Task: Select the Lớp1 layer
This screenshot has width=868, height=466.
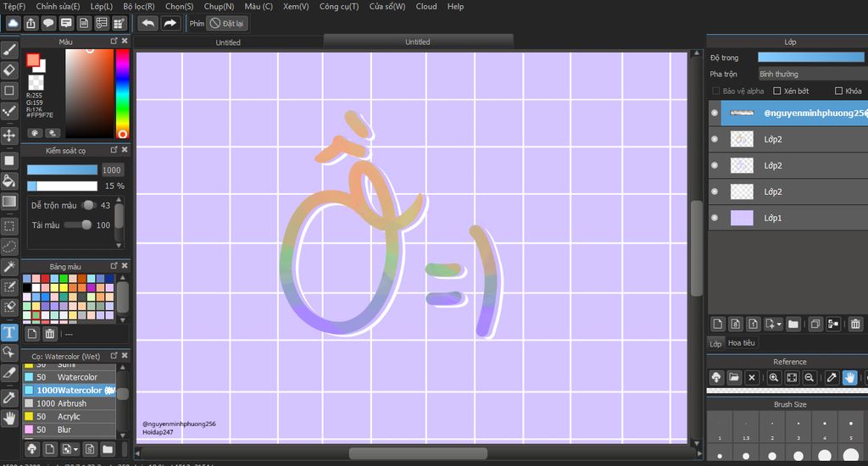Action: coord(788,218)
